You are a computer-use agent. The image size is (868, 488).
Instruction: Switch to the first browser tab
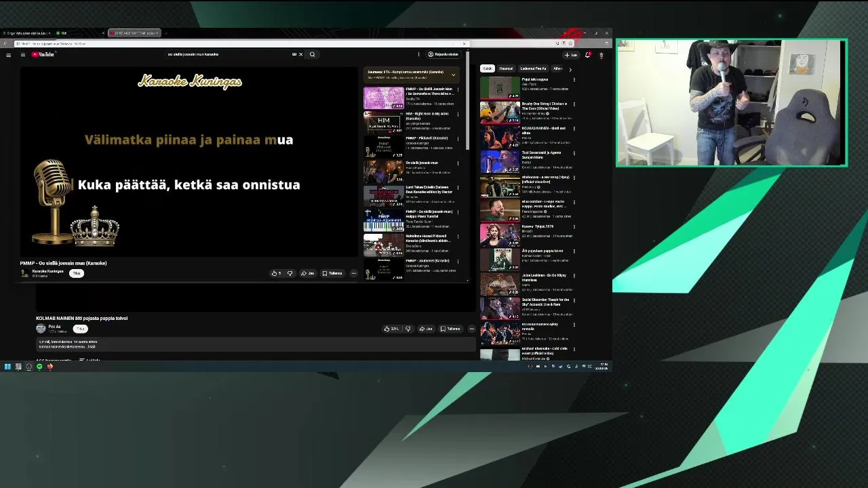(x=27, y=33)
